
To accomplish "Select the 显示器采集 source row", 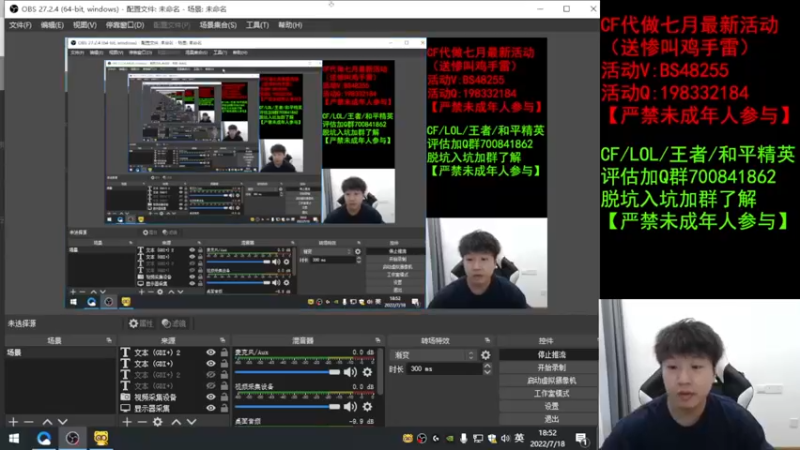I will 174,408.
